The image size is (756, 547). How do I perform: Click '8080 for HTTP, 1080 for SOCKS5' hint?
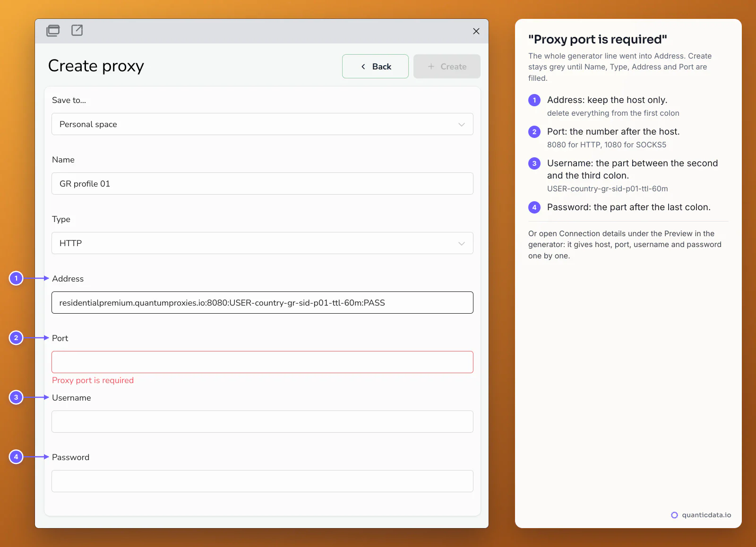coord(607,145)
